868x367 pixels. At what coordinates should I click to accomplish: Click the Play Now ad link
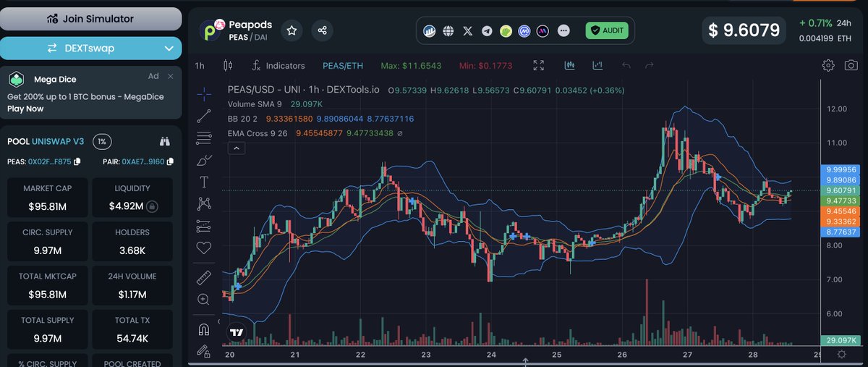click(x=25, y=109)
